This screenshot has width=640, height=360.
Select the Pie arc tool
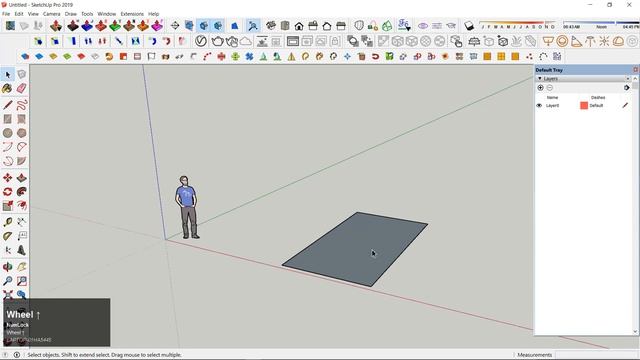[22, 161]
